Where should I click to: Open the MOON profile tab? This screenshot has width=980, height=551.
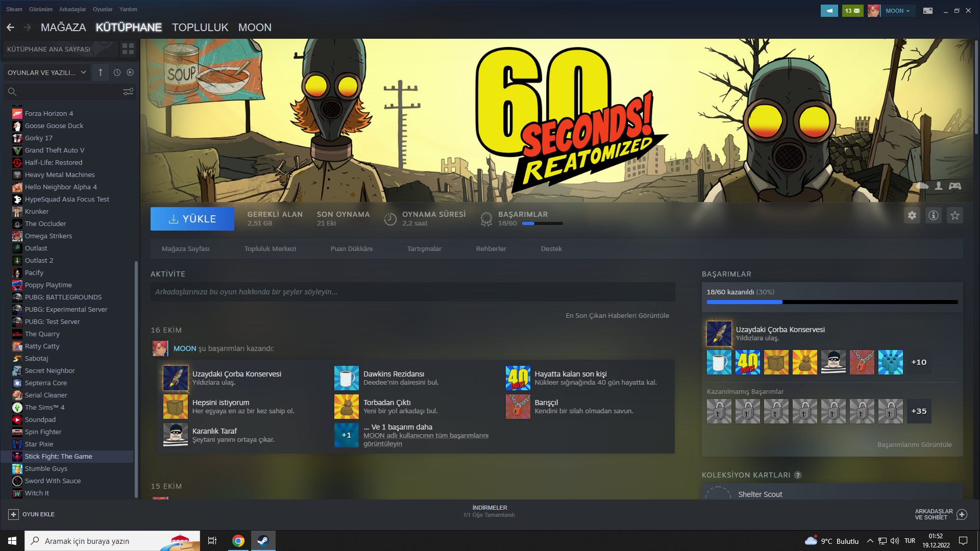coord(255,28)
